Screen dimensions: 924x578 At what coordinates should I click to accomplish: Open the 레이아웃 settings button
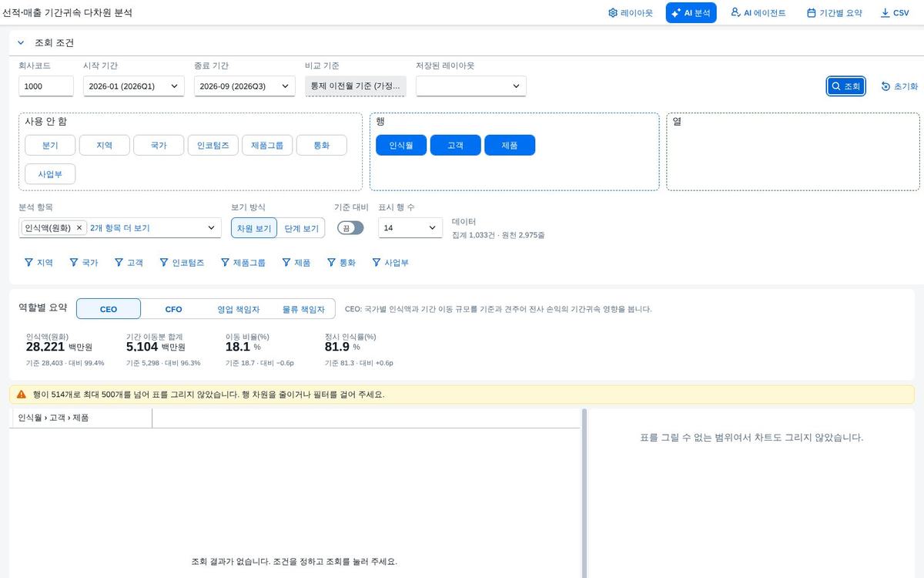630,13
